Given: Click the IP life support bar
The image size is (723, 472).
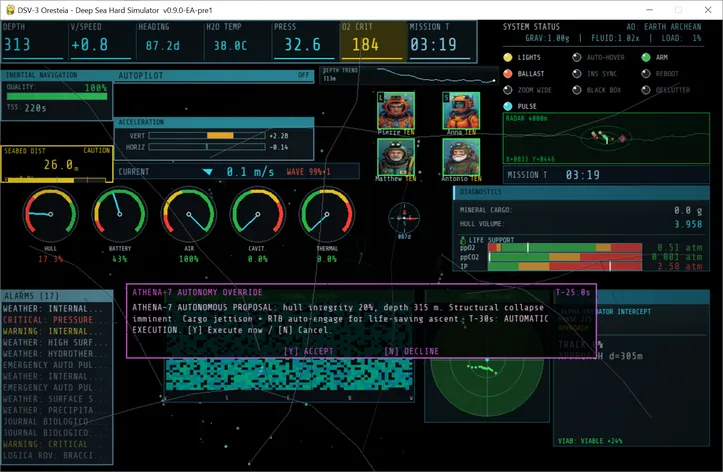Looking at the screenshot, I should point(565,266).
